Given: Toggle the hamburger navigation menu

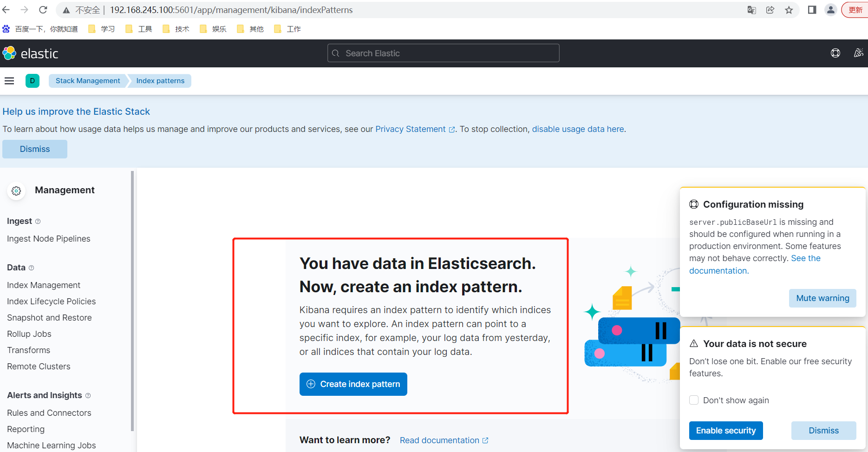Looking at the screenshot, I should click(x=9, y=81).
